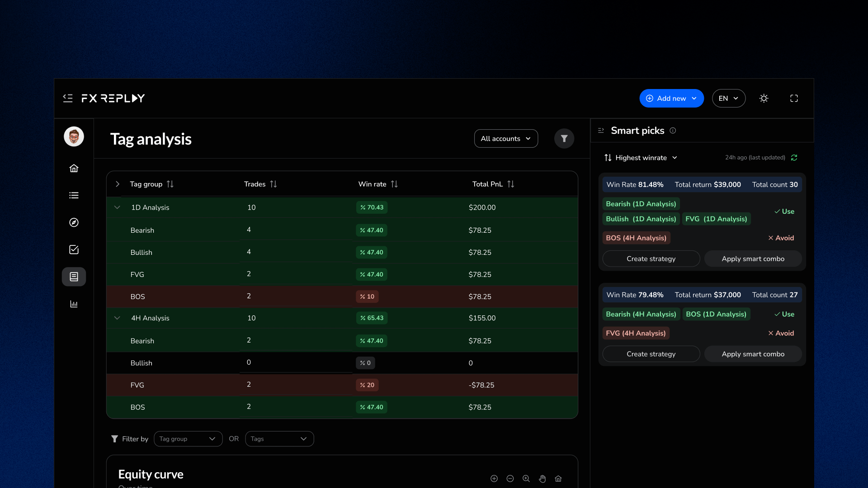Refresh Smart picks with the sync icon

pos(794,158)
